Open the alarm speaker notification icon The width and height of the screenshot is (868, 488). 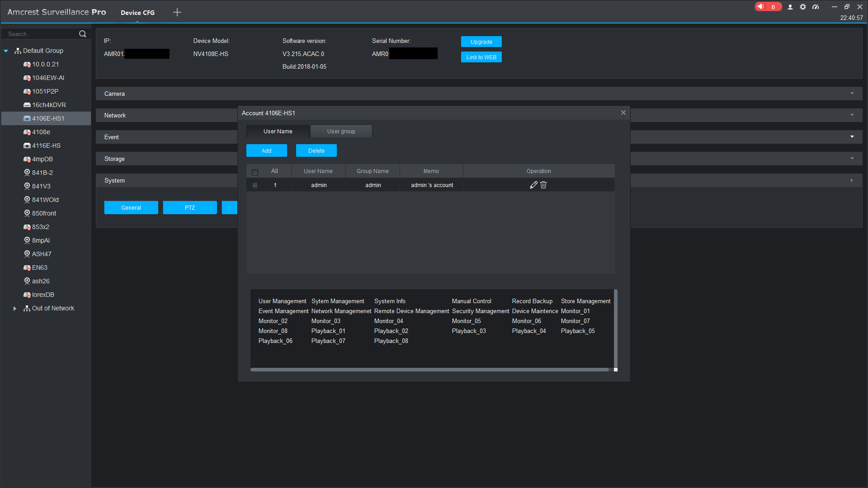pos(761,7)
